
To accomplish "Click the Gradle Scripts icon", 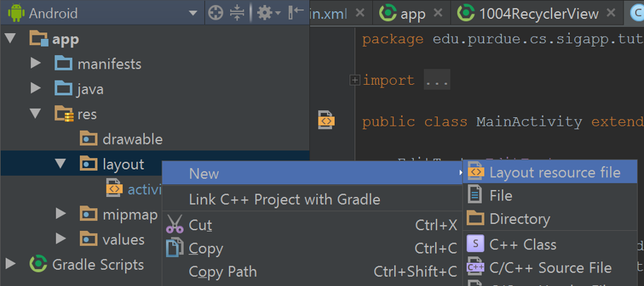I will 38,264.
